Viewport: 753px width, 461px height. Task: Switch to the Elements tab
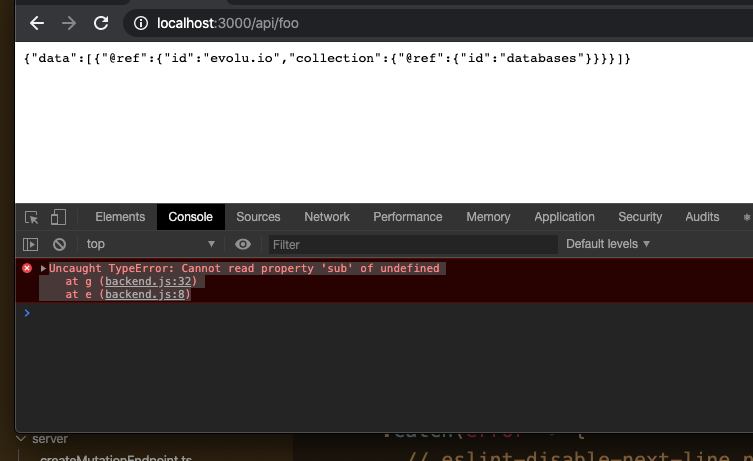pyautogui.click(x=120, y=217)
